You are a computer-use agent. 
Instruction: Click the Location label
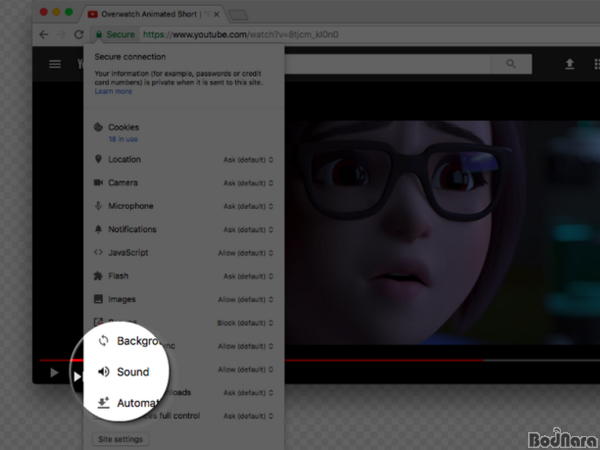(124, 159)
